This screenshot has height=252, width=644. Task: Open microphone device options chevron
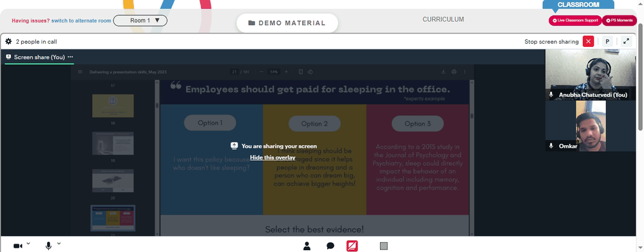[59, 244]
